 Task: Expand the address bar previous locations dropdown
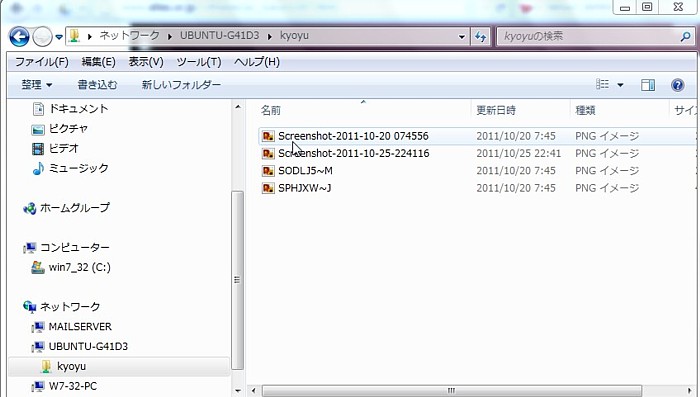[462, 37]
